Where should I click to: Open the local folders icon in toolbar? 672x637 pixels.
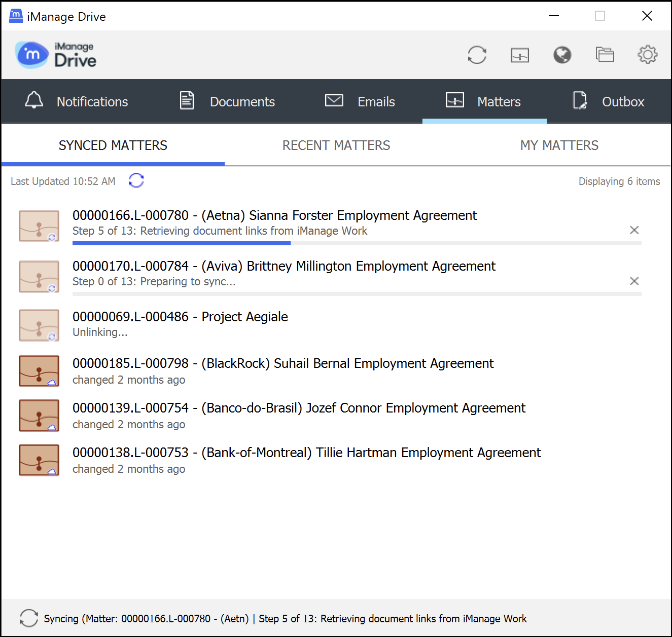[x=605, y=55]
